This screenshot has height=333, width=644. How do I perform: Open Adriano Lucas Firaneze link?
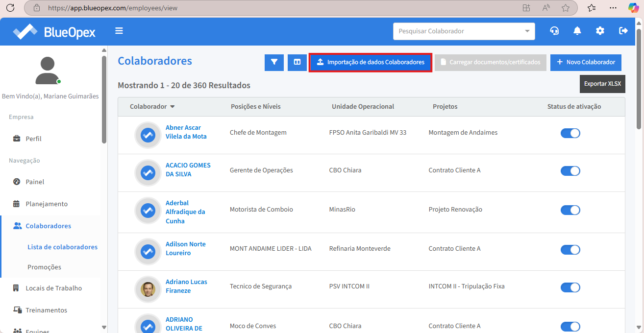coord(186,286)
